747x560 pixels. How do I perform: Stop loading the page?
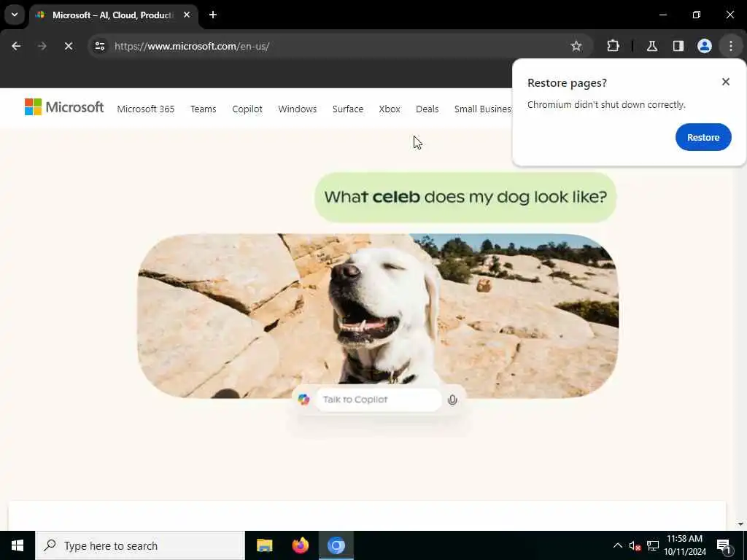pyautogui.click(x=68, y=46)
